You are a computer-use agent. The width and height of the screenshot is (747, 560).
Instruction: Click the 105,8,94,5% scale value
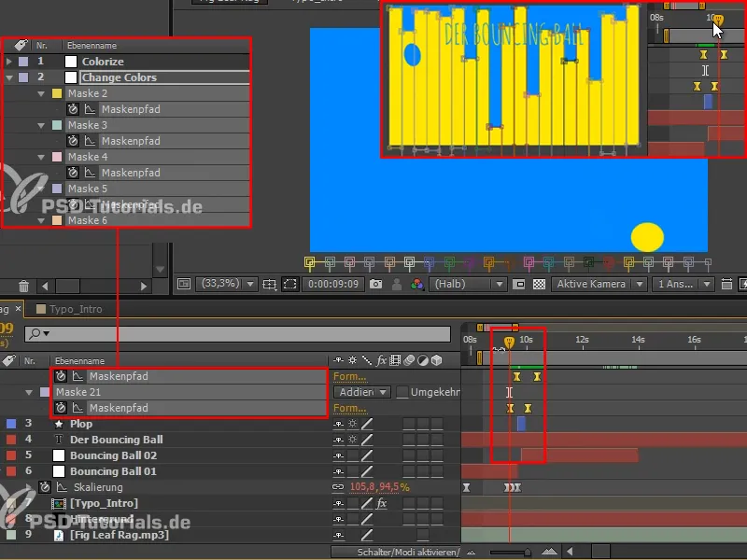(x=380, y=487)
